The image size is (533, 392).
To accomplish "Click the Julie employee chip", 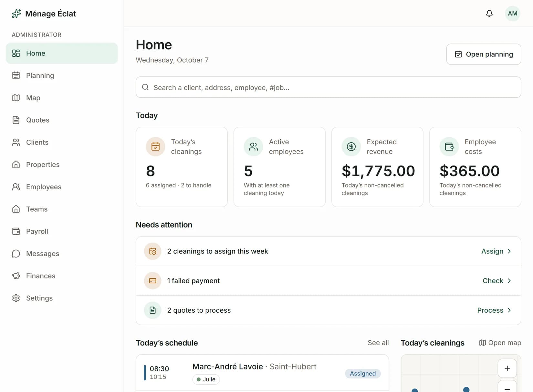I will click(x=206, y=379).
